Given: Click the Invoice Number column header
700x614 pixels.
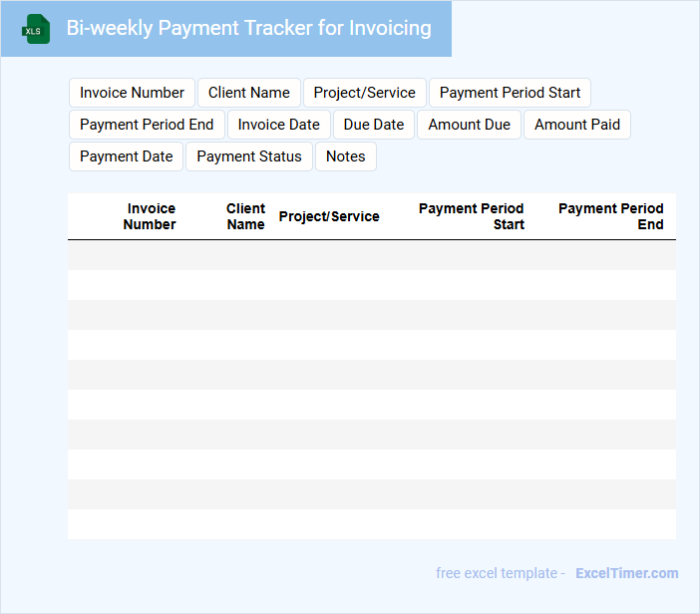Looking at the screenshot, I should point(150,216).
